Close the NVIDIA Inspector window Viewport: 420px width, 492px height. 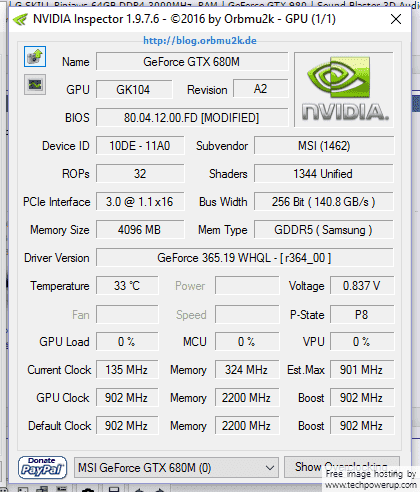(396, 19)
